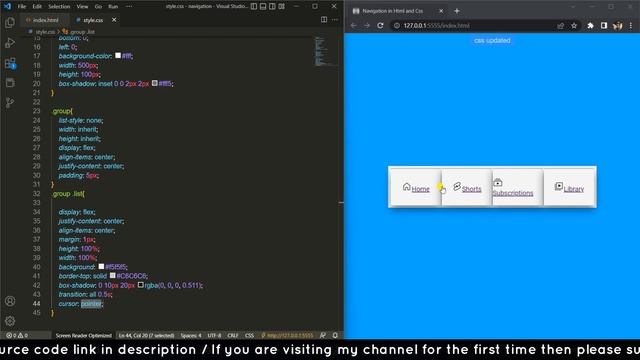640x360 pixels.
Task: Click the #f5f5f5 background color swatch
Action: pos(101,267)
